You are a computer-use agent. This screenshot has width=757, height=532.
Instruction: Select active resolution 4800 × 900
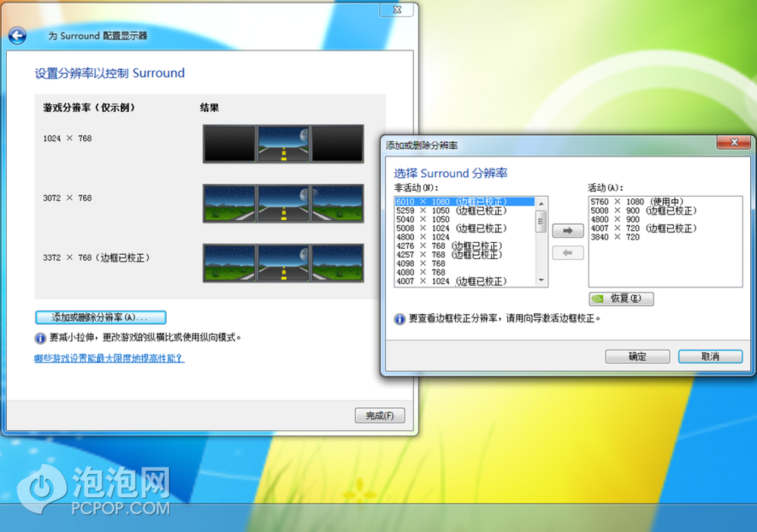coord(665,219)
